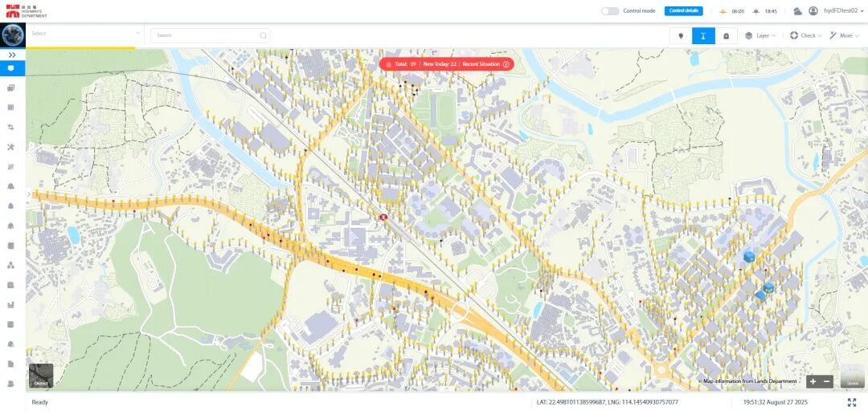Click the Control details button
The width and height of the screenshot is (868, 411).
(x=683, y=11)
